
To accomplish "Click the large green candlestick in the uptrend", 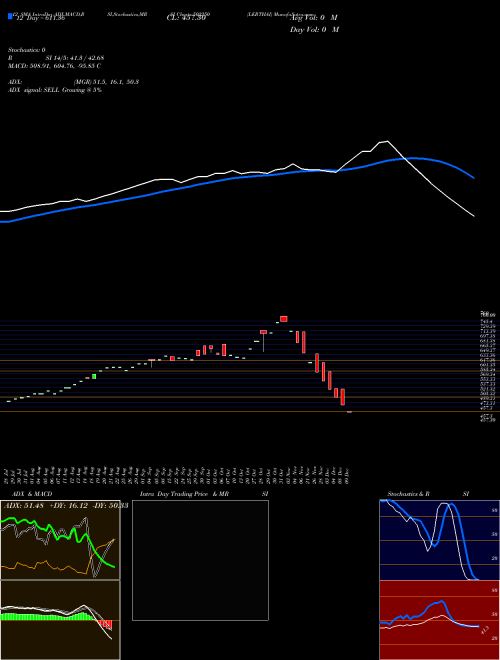I will 94,376.
